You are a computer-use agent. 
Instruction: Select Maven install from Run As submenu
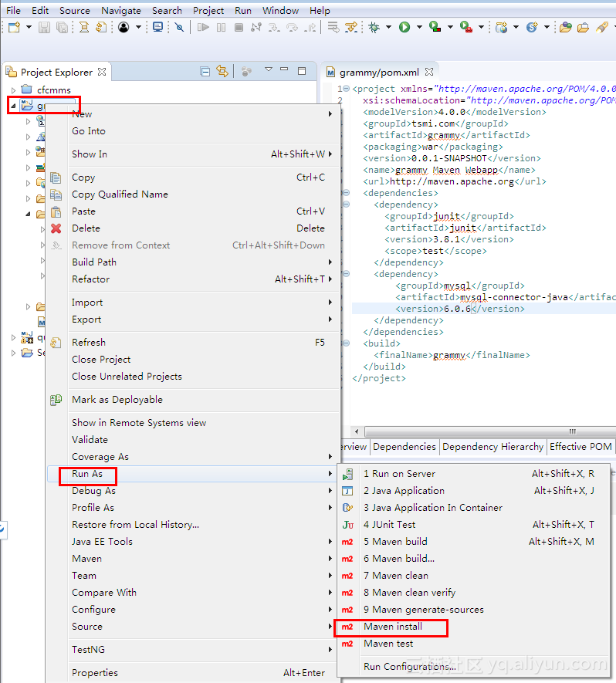pos(474,627)
